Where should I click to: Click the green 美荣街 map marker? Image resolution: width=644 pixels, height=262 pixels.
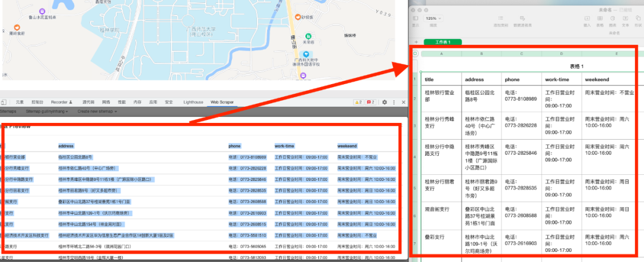308,36
